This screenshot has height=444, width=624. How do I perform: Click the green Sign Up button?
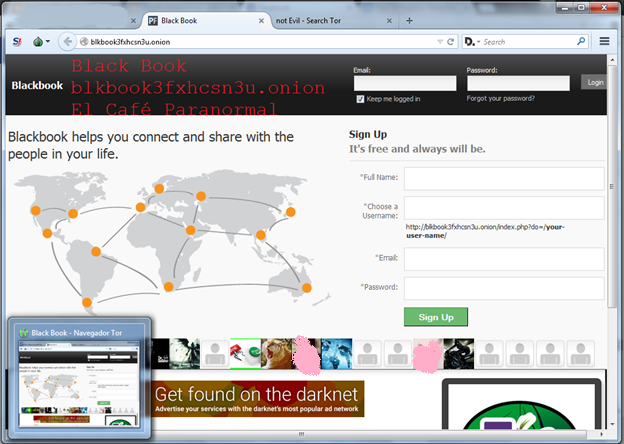click(x=436, y=317)
